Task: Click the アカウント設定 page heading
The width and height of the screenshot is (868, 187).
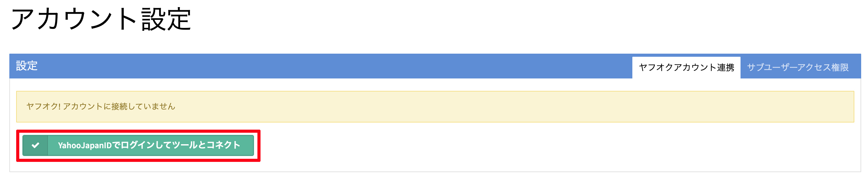Action: coord(101,20)
